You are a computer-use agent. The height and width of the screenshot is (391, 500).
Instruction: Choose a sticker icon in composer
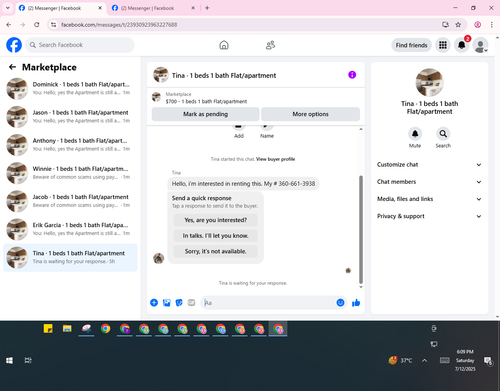pos(179,303)
